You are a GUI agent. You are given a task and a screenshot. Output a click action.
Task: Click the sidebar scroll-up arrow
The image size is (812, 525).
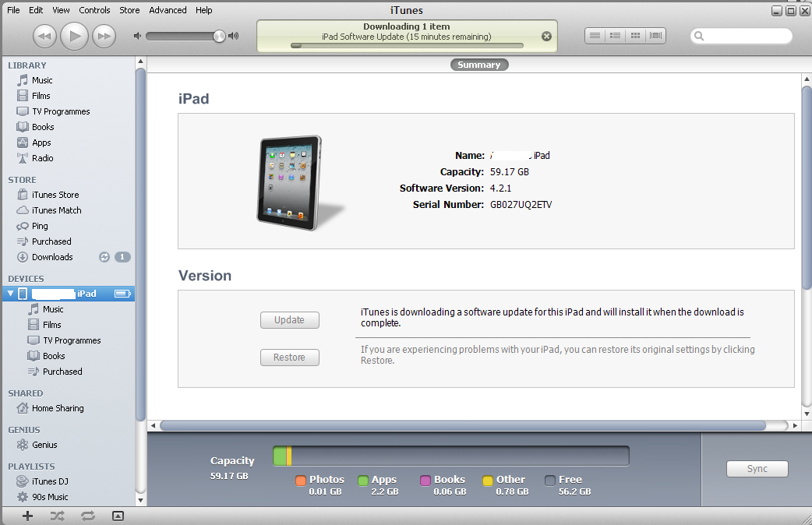(x=140, y=61)
